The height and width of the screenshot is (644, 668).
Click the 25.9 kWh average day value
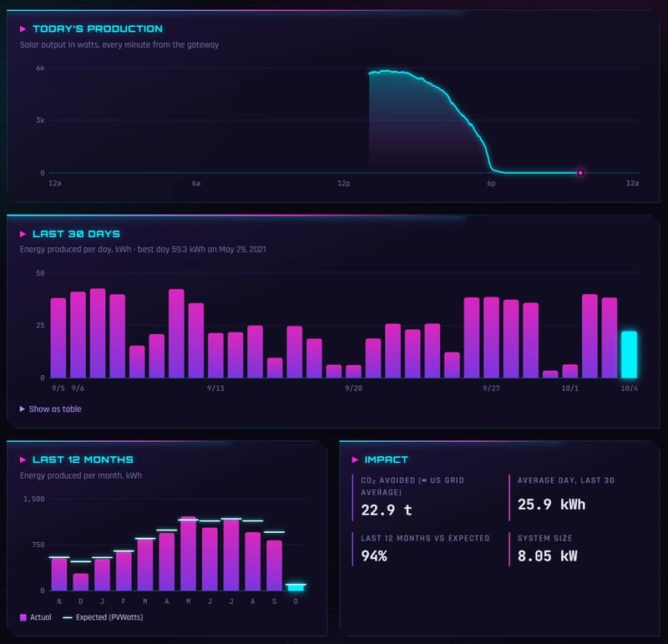(x=552, y=505)
